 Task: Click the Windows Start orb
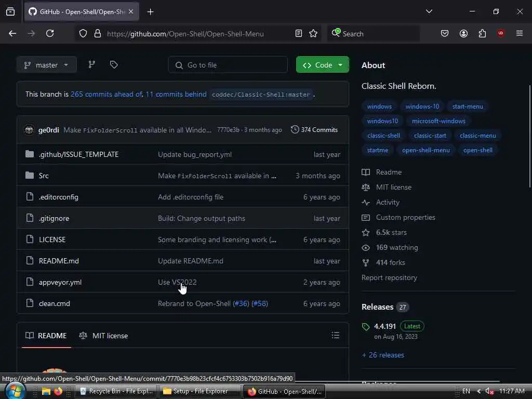pos(14,391)
